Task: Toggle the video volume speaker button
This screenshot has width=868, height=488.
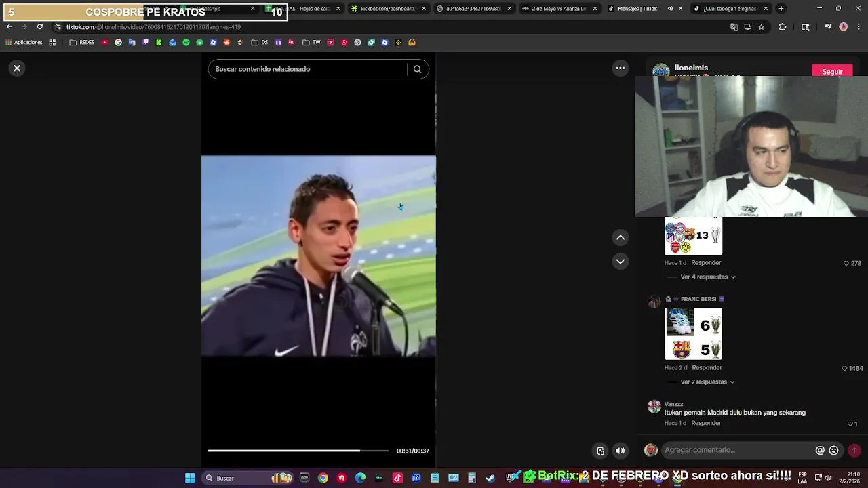Action: coord(620,451)
